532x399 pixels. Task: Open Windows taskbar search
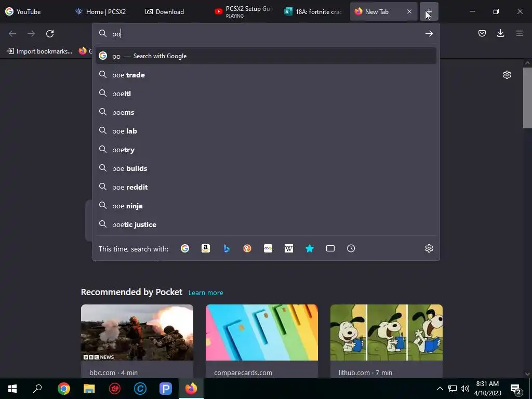click(37, 389)
